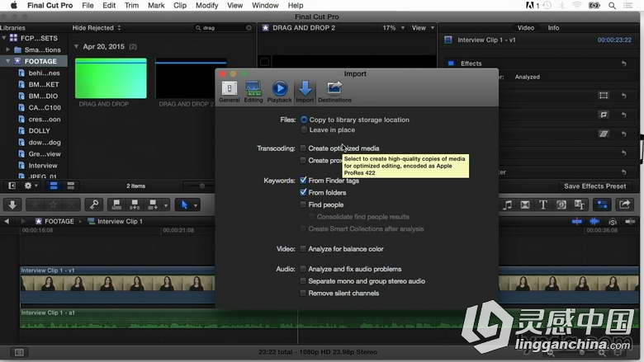Switch browser to list view

point(71,186)
